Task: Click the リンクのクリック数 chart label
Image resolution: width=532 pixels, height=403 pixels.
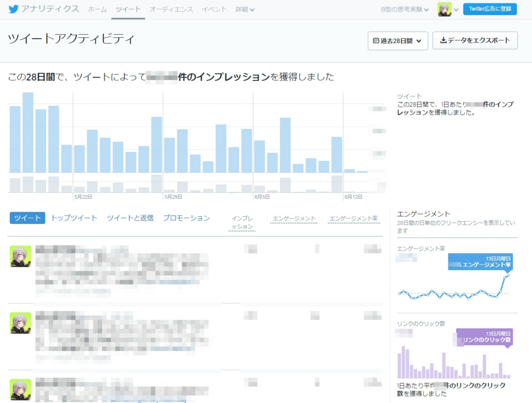Action: point(421,323)
